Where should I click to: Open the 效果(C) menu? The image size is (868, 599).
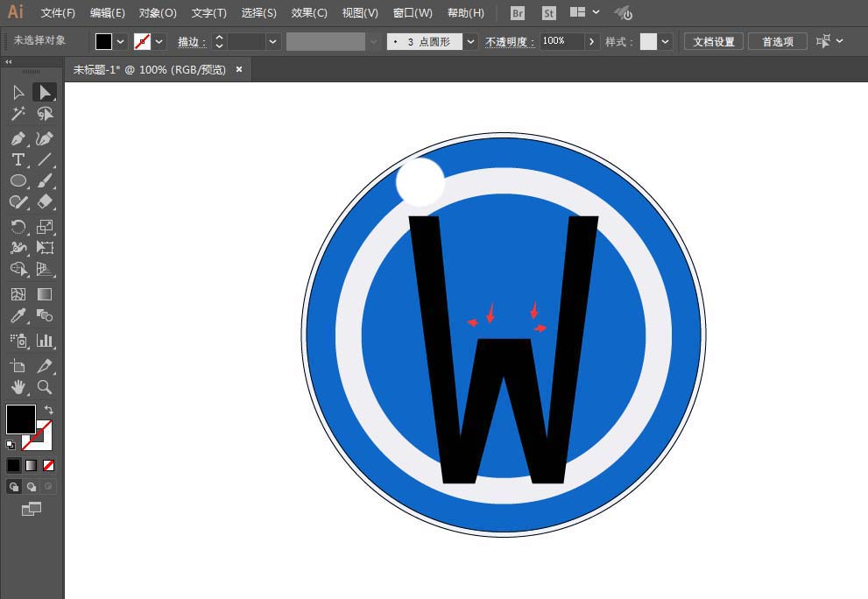308,12
